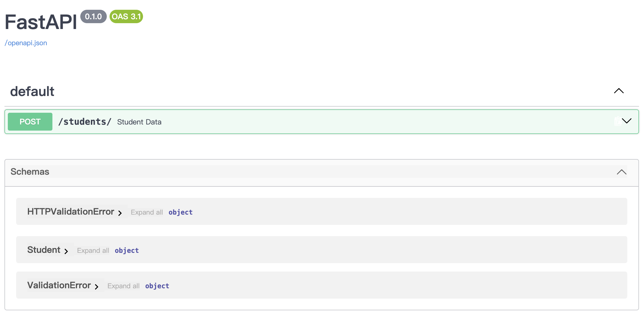Expand the POST /students/ operation arrow
644x317 pixels.
(627, 121)
